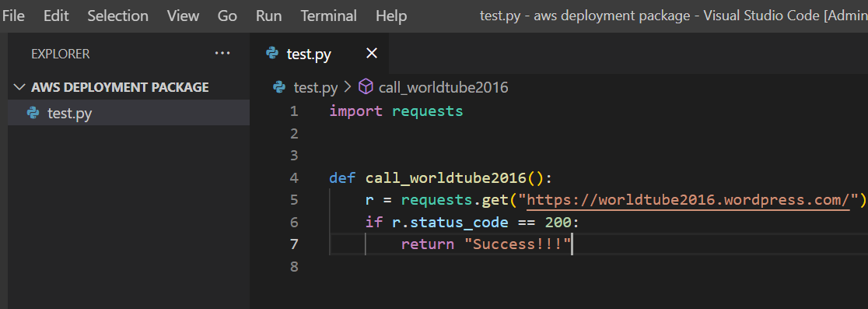Open the Run menu
The image size is (868, 309).
pos(269,16)
